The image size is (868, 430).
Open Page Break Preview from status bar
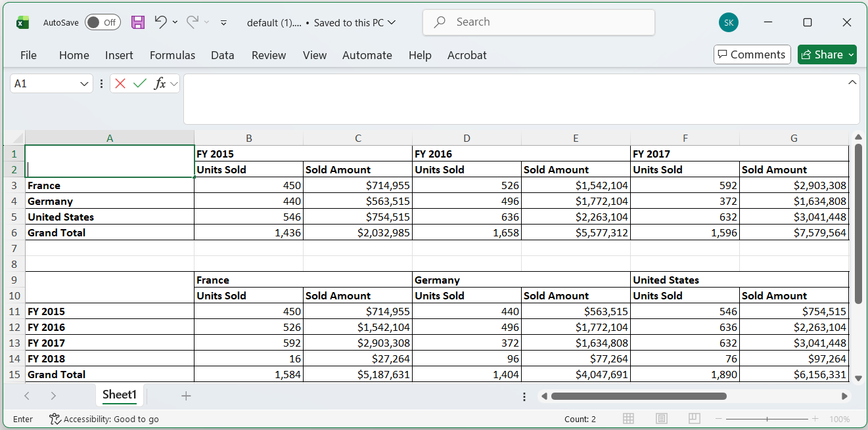tap(694, 418)
